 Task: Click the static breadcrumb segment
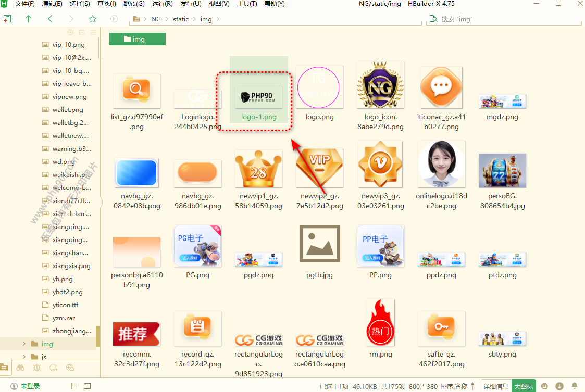point(181,19)
